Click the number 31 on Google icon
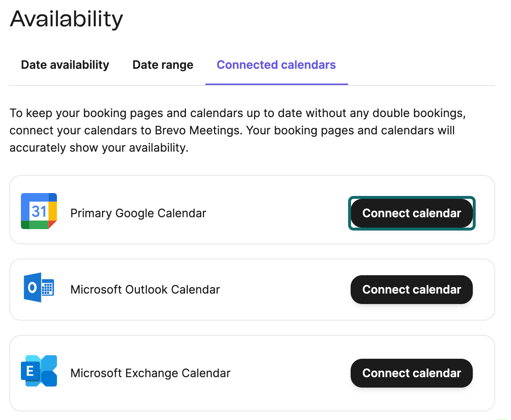Screen dimensions: 511x420 point(39,211)
